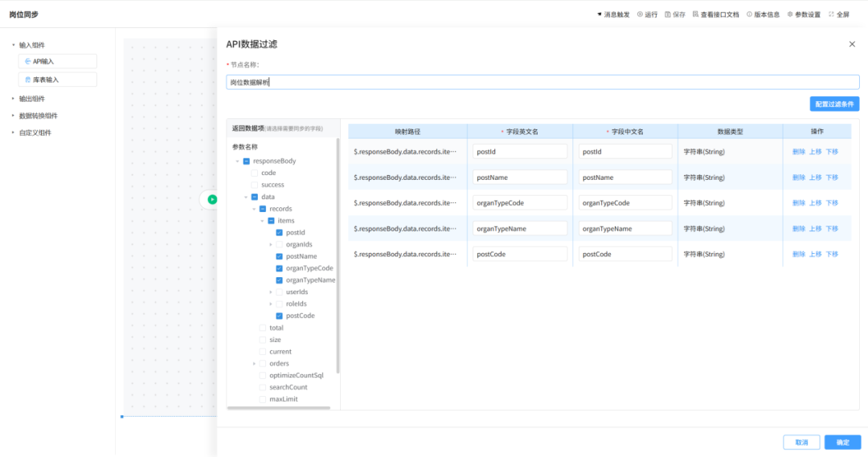Click the green play node on canvas
Viewport: 868px width, 457px height.
[212, 199]
